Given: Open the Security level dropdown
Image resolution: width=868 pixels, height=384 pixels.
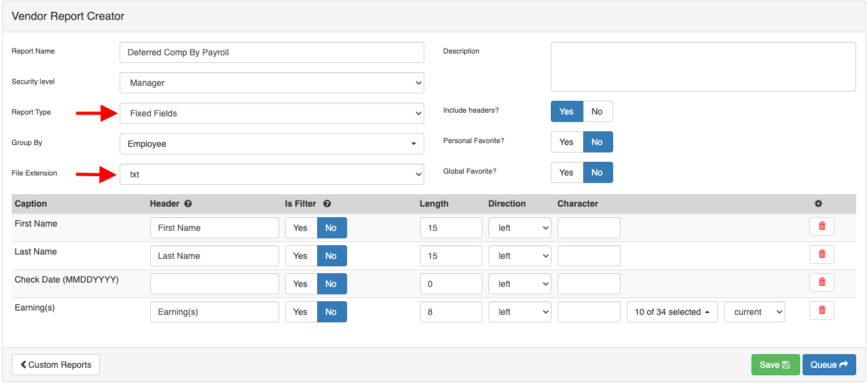Looking at the screenshot, I should (272, 82).
